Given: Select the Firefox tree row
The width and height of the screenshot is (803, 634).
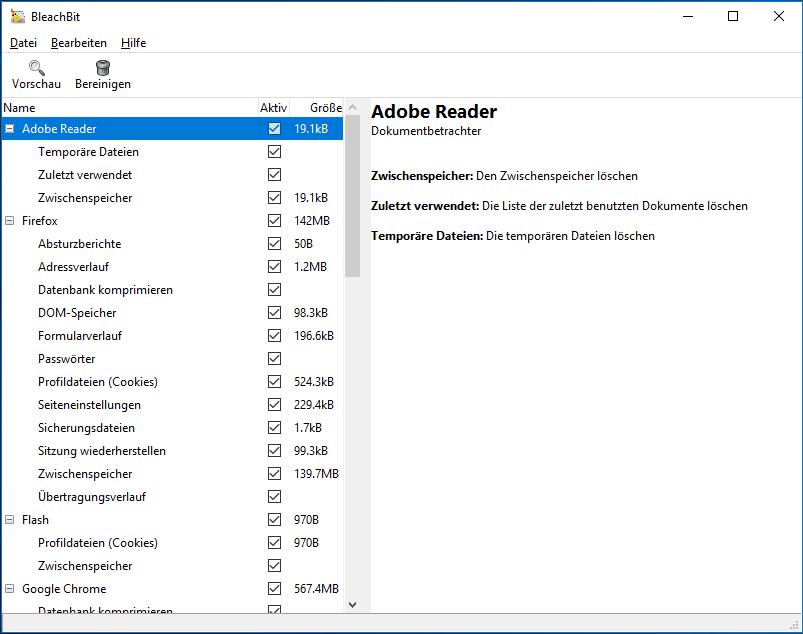Looking at the screenshot, I should coord(173,221).
